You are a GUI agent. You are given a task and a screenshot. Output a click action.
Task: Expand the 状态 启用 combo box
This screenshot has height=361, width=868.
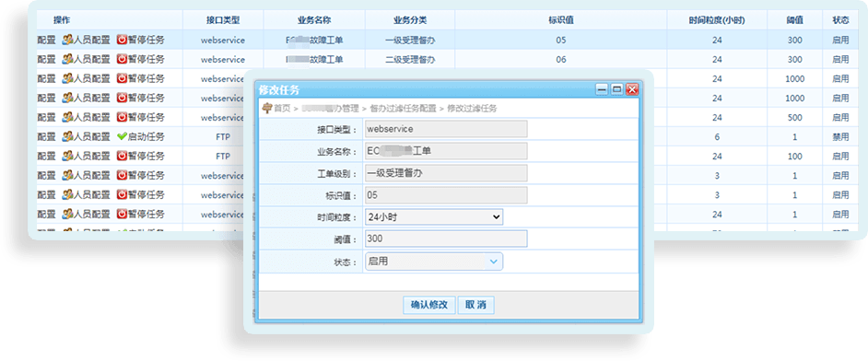point(493,262)
